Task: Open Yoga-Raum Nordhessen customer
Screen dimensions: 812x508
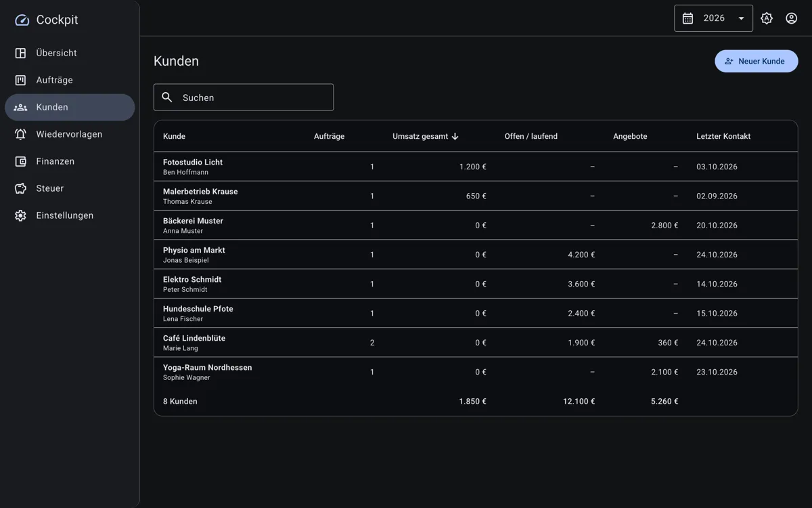Action: (476, 372)
